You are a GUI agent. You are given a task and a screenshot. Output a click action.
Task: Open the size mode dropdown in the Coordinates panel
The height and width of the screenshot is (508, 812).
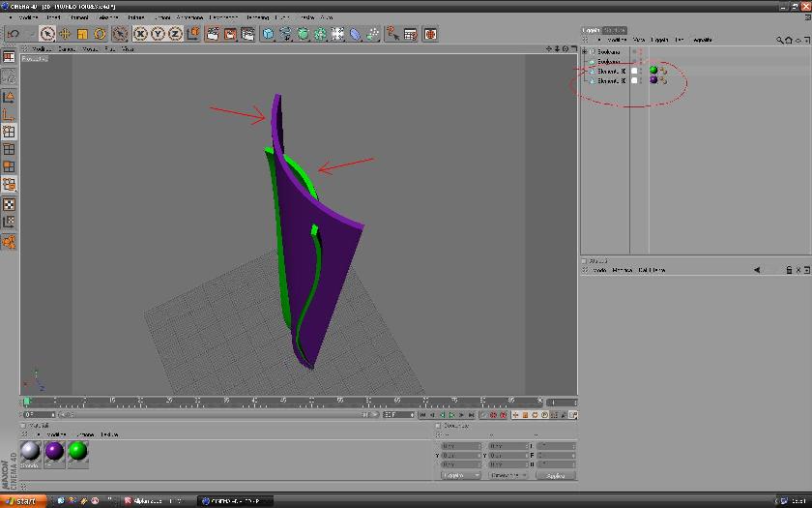coord(508,475)
